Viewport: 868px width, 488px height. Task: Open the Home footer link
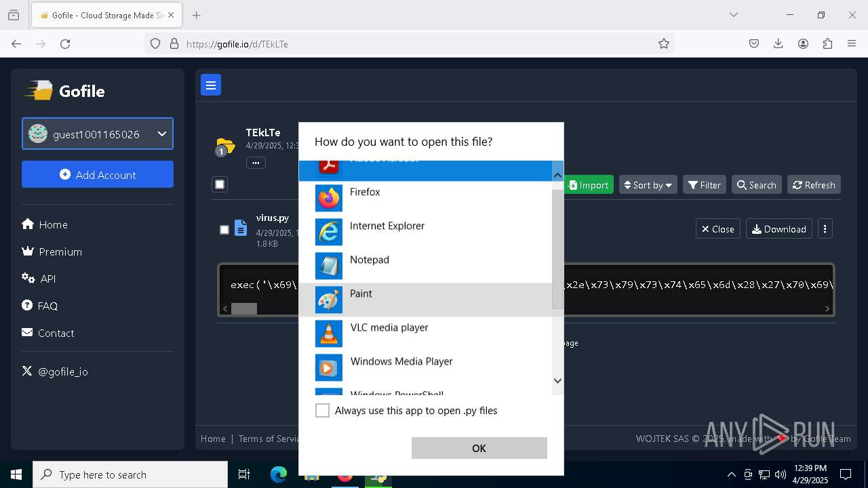tap(213, 439)
